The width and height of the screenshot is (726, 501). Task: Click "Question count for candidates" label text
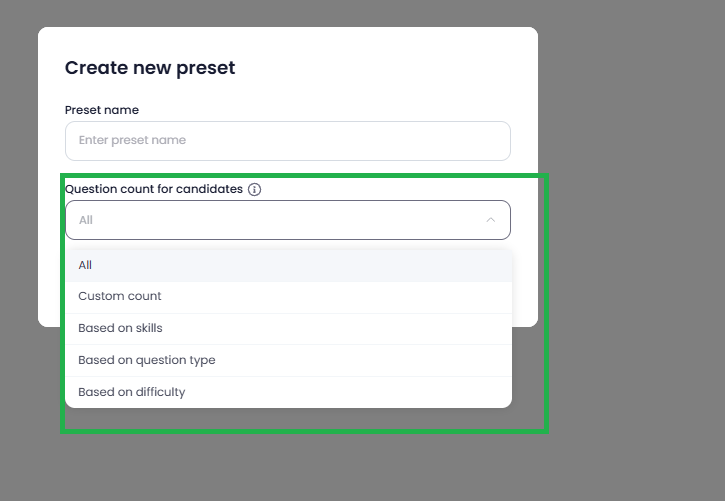click(x=154, y=189)
